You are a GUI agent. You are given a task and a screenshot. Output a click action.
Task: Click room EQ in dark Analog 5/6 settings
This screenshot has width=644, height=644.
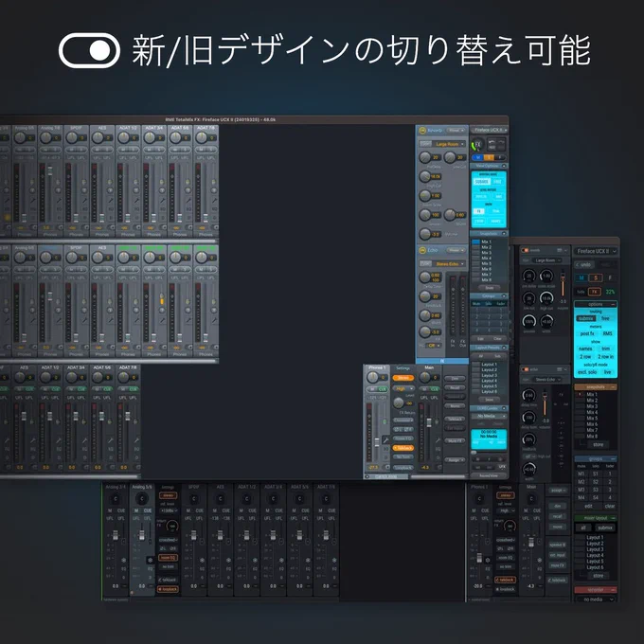pyautogui.click(x=169, y=558)
